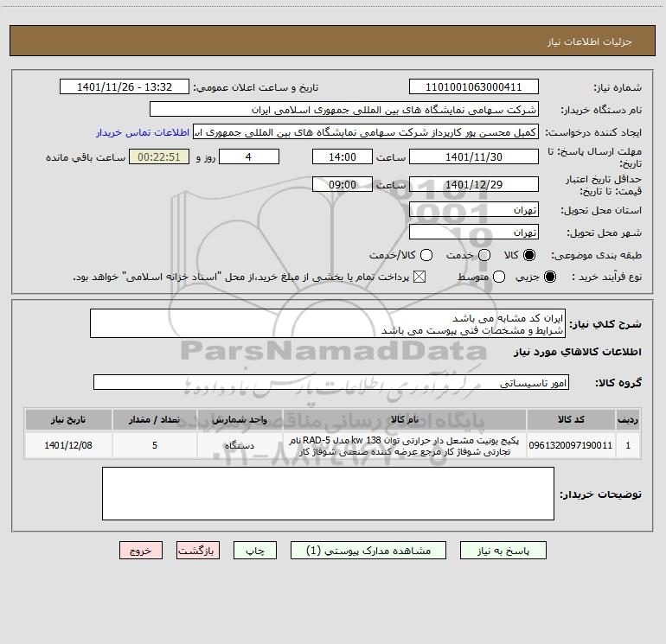Click item code cell 096132009719​0011

coord(571,445)
